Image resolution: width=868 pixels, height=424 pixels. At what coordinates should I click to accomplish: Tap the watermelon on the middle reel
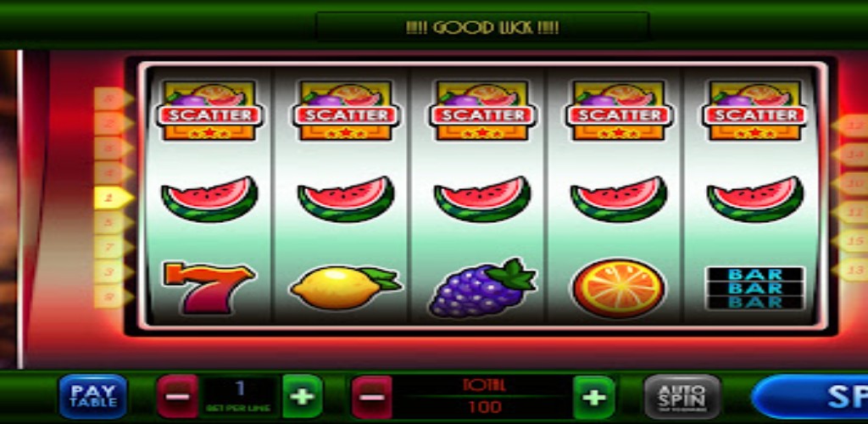click(482, 198)
